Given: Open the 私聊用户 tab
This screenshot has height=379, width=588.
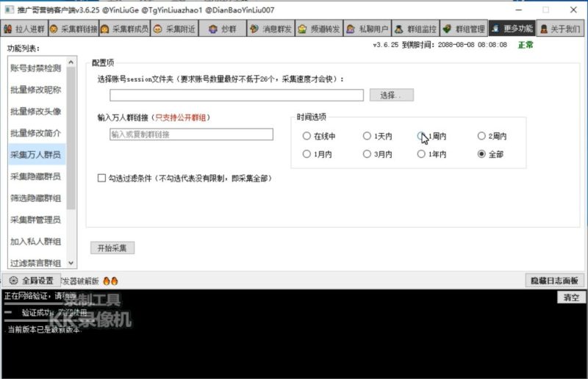Looking at the screenshot, I should 368,29.
